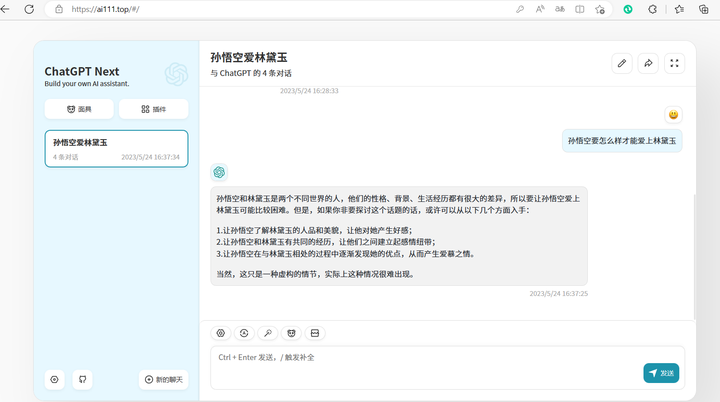The image size is (720, 402).
Task: Open favorites list icon
Action: click(x=679, y=9)
